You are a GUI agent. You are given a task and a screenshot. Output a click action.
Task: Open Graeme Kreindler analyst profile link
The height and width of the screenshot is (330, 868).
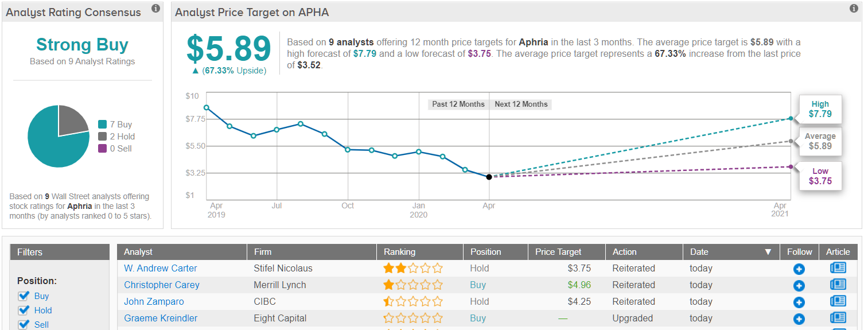pyautogui.click(x=160, y=318)
